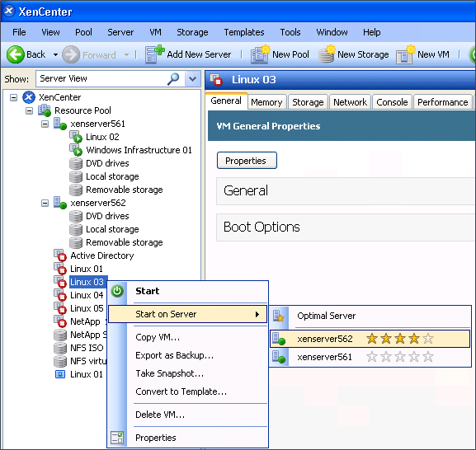This screenshot has width=476, height=450.
Task: Click the Add New Server icon
Action: pos(154,54)
